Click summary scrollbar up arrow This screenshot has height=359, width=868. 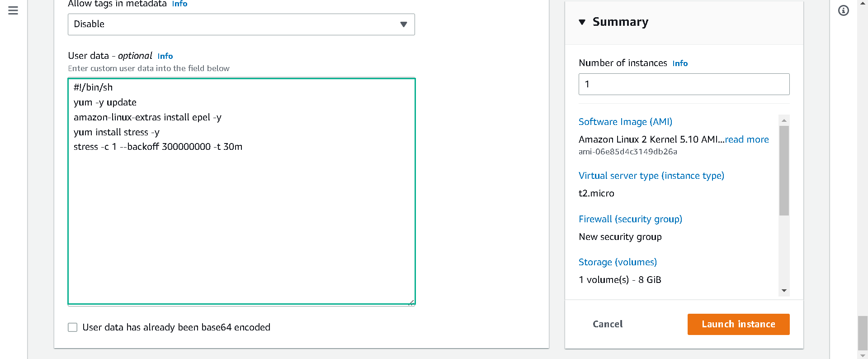(784, 120)
